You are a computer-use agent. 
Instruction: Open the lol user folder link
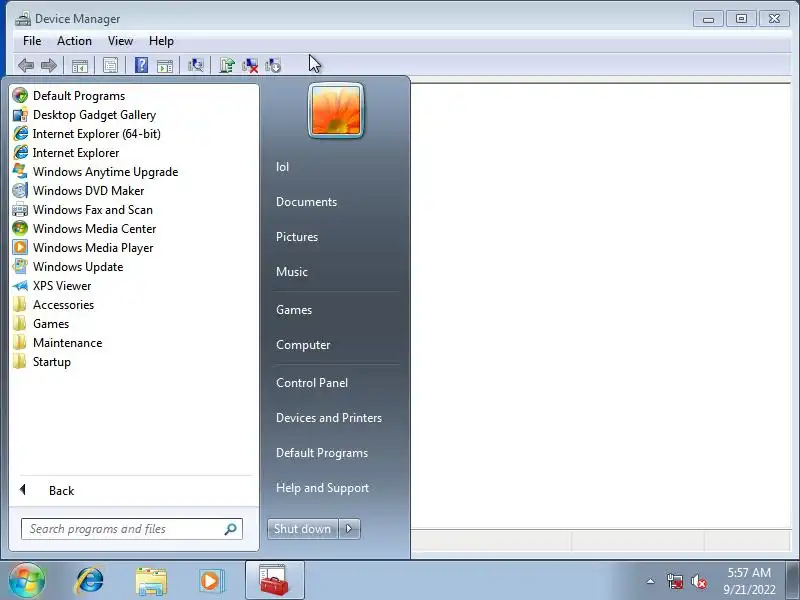(282, 167)
